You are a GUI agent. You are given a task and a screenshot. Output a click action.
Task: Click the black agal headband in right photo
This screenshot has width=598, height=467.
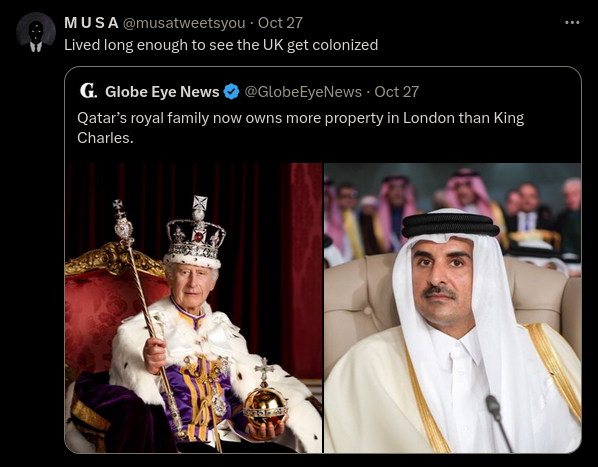pyautogui.click(x=450, y=225)
